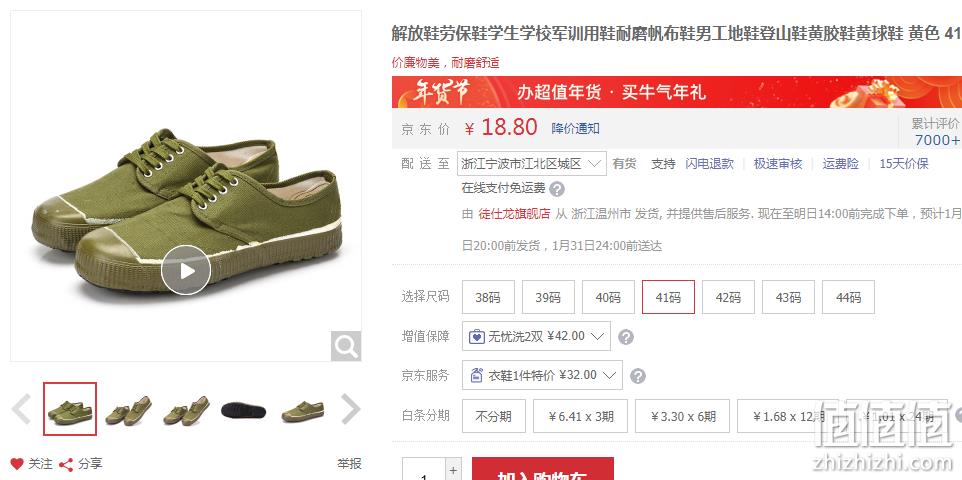Expand 衣鞋1件特价 ¥32.00 dropdown
Screen dimensions: 962x480
pyautogui.click(x=542, y=375)
